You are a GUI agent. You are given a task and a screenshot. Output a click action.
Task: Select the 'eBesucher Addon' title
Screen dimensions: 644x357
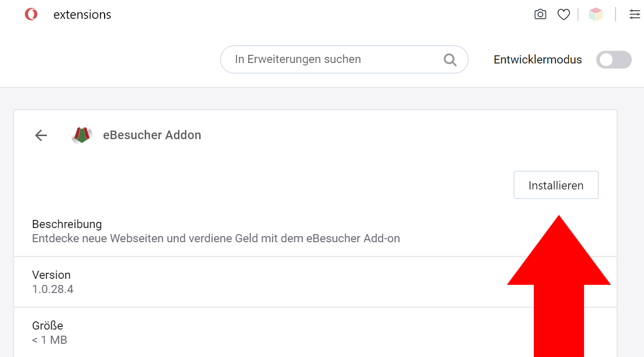[152, 135]
